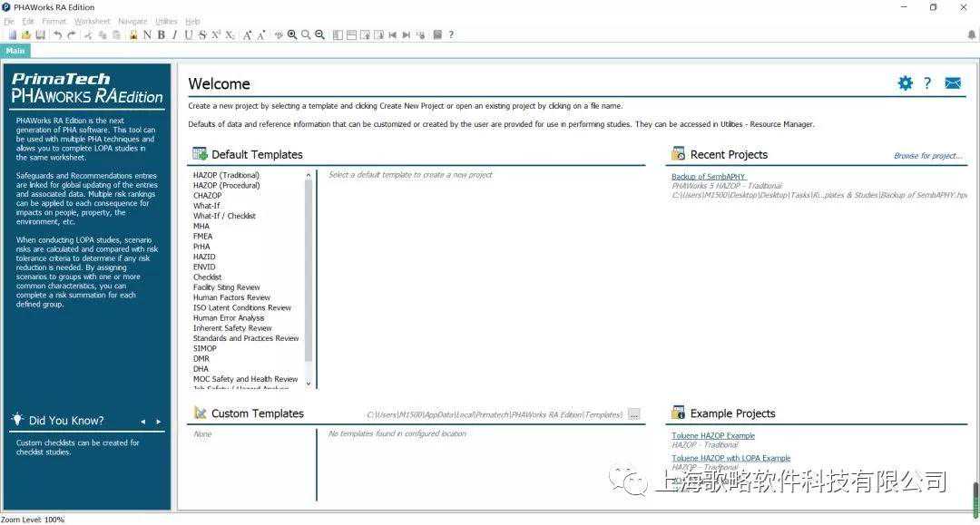Click the Bold formatting icon
This screenshot has height=525, width=980.
162,35
